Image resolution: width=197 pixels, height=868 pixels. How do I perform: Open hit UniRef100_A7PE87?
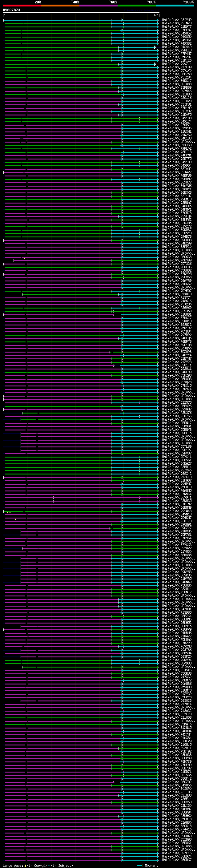(x=177, y=30)
